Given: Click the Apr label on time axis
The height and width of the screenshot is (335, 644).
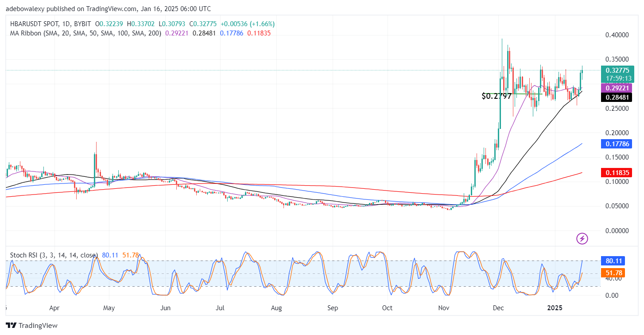Looking at the screenshot, I should click(54, 308).
